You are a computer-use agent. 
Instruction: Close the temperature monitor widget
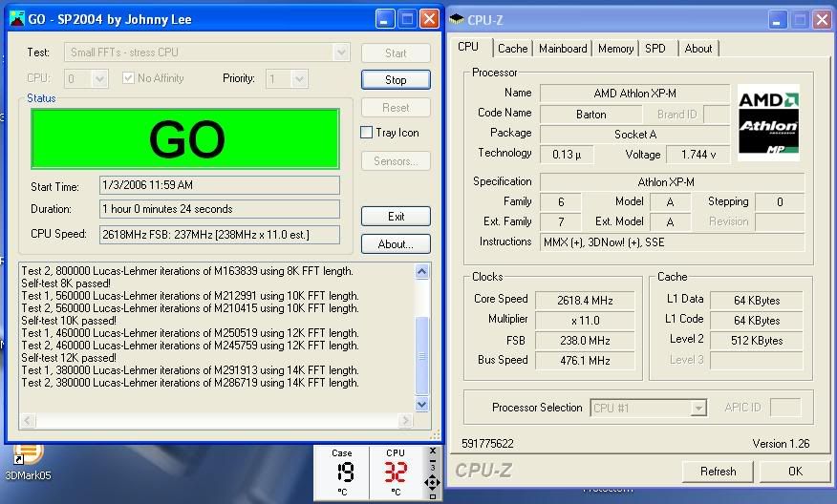click(x=433, y=451)
